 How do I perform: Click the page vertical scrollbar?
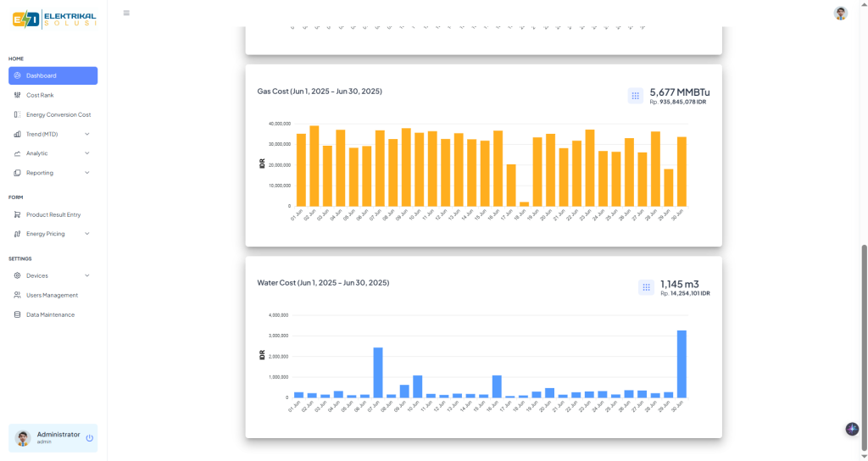864,339
